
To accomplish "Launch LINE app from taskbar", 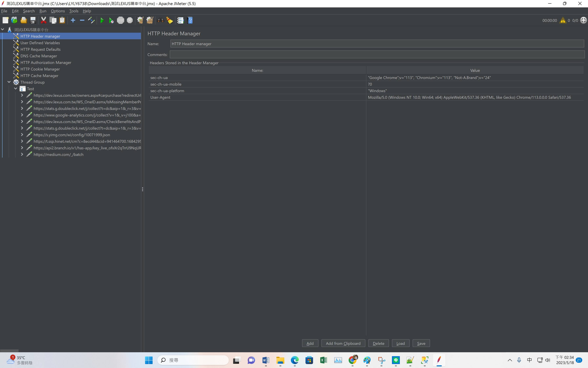I will pyautogui.click(x=396, y=360).
